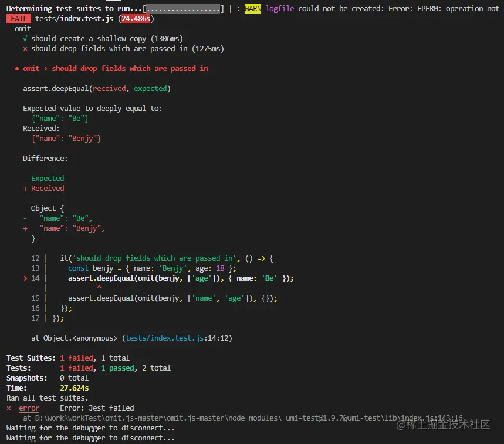
Task: Click the expected value {"name": "Be"}
Action: [60, 119]
